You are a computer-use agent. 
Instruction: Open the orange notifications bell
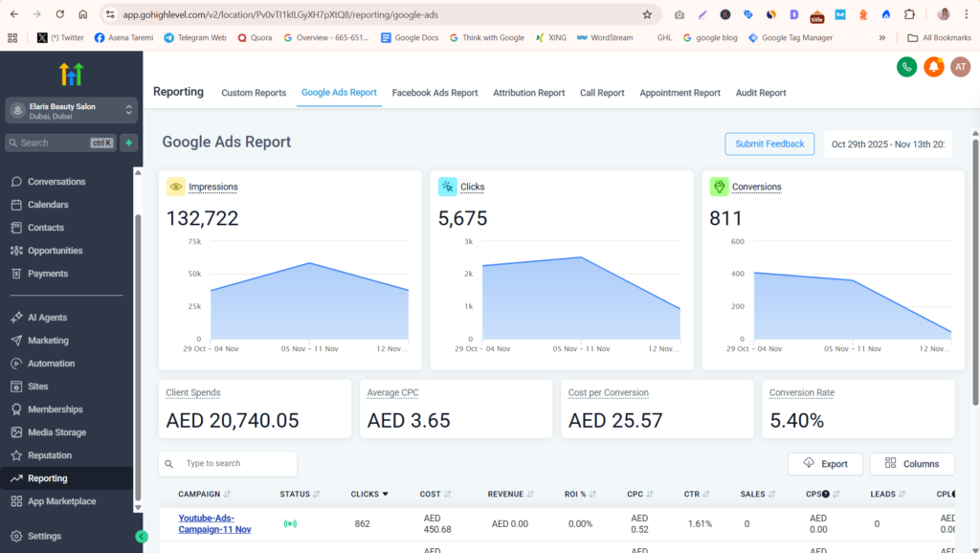click(933, 67)
